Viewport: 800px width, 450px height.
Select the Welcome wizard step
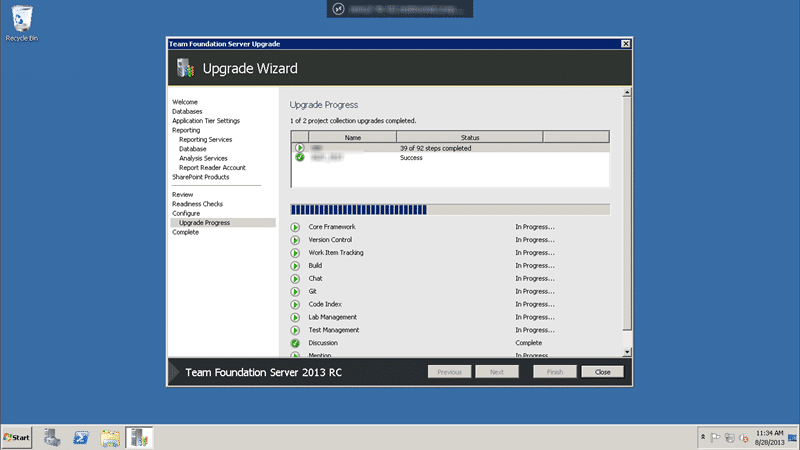click(185, 102)
